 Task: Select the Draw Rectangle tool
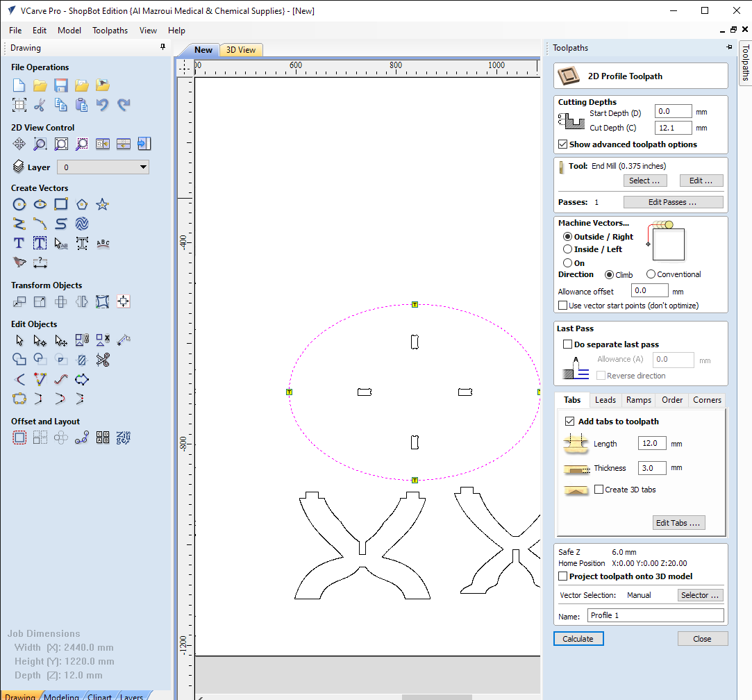coord(61,204)
